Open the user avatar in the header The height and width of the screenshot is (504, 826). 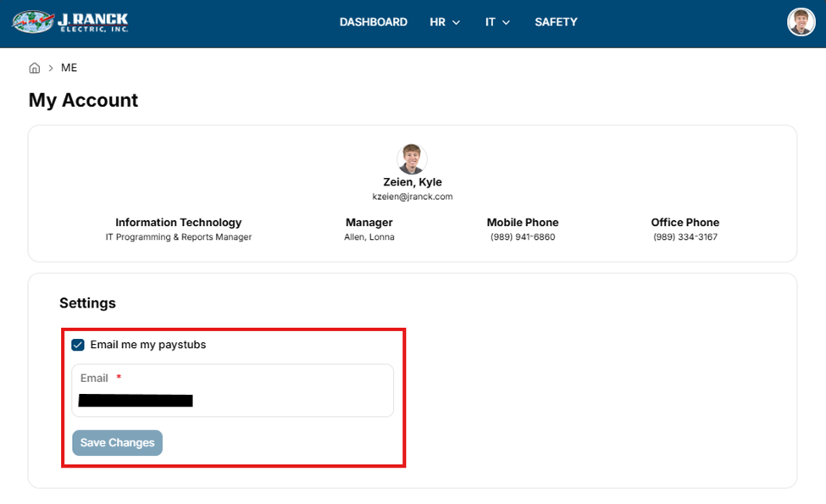coord(801,22)
